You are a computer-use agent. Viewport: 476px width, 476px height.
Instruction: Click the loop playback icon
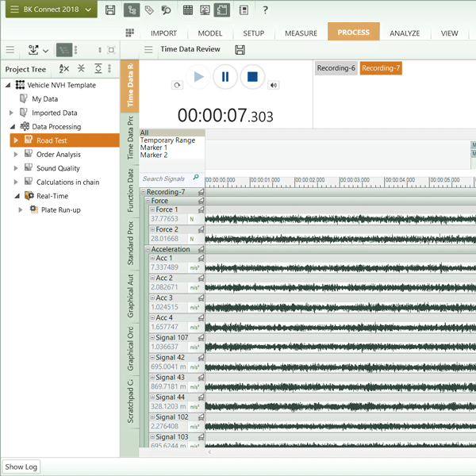[176, 85]
